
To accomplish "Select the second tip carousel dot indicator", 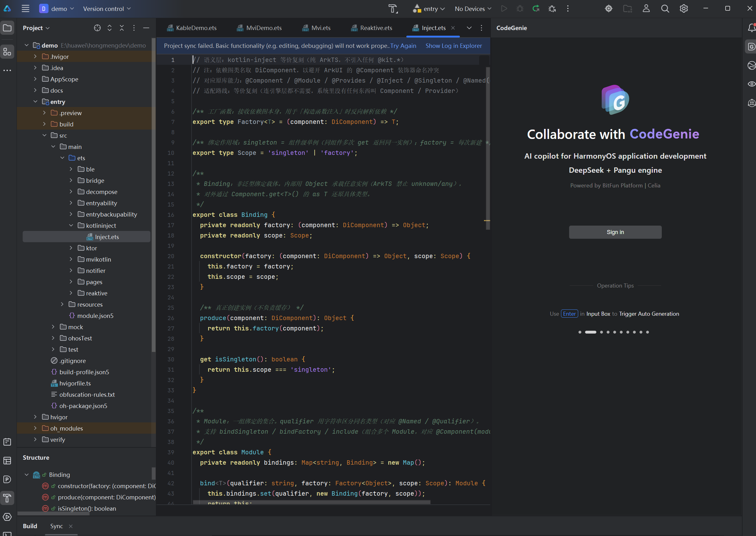I will point(591,332).
